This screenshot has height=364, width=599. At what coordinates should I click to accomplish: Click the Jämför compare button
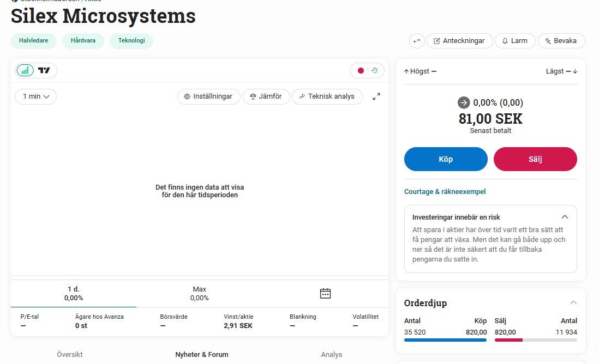tap(266, 96)
